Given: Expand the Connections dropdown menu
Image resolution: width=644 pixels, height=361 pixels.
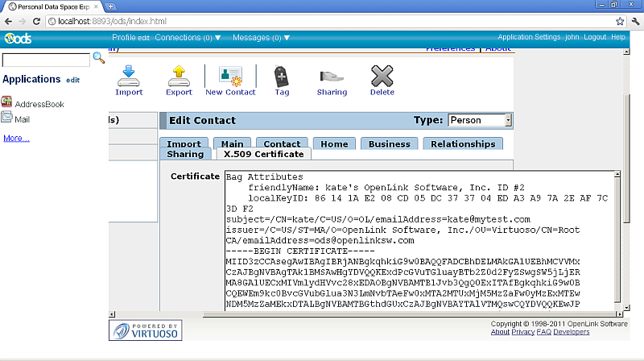Looking at the screenshot, I should coord(188,37).
